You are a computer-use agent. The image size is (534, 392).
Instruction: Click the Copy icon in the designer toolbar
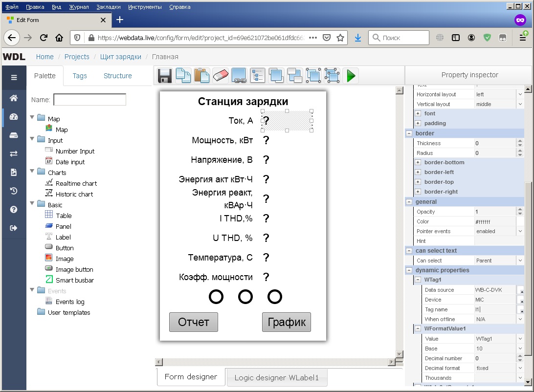pos(183,76)
